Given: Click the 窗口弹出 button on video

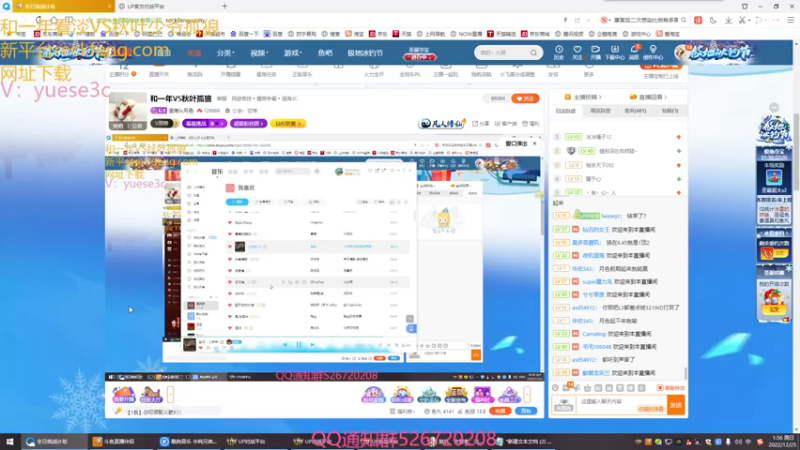Looking at the screenshot, I should click(516, 144).
